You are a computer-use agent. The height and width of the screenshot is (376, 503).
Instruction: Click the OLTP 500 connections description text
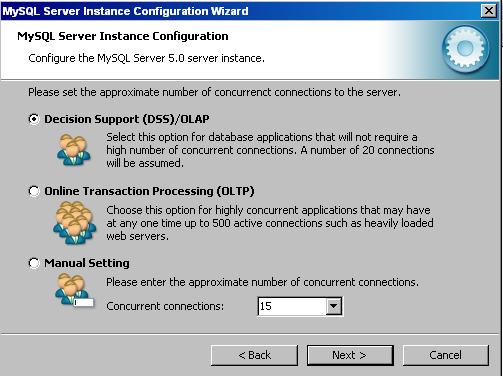tap(270, 223)
